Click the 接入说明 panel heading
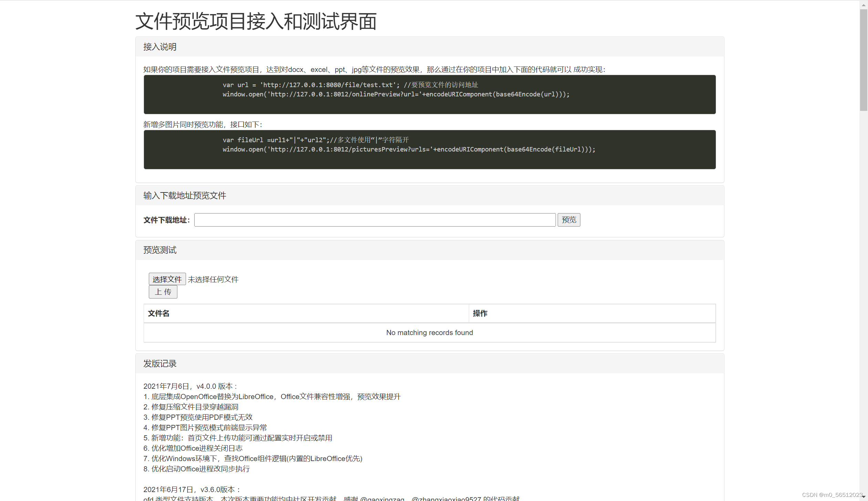The image size is (868, 501). [160, 47]
